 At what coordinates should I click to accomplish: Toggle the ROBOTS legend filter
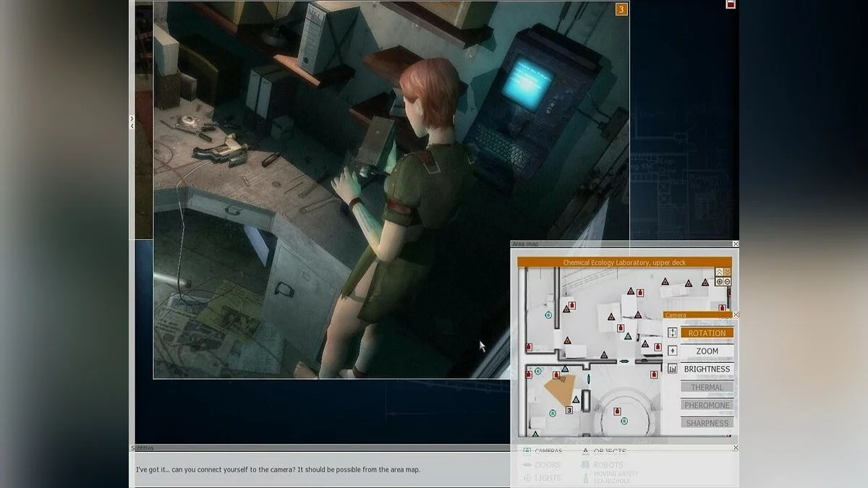pyautogui.click(x=602, y=465)
